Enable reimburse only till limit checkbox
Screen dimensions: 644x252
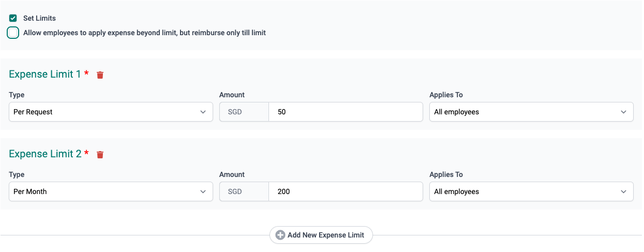pos(13,33)
